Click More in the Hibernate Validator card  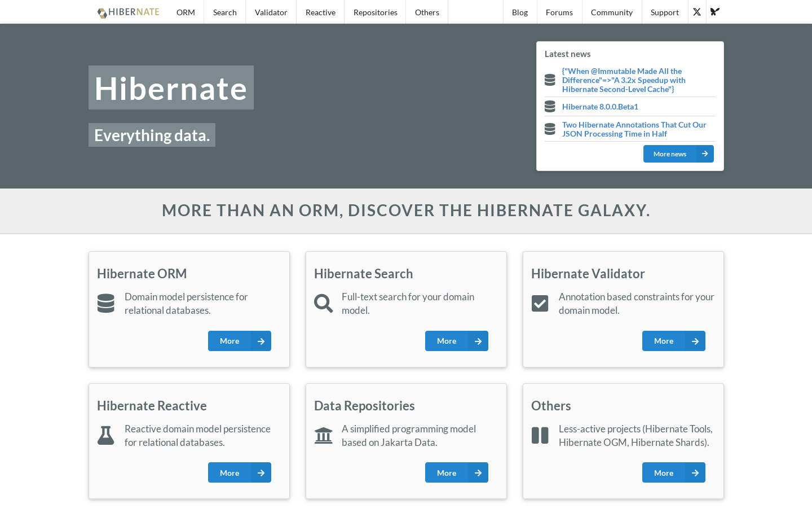pyautogui.click(x=674, y=341)
